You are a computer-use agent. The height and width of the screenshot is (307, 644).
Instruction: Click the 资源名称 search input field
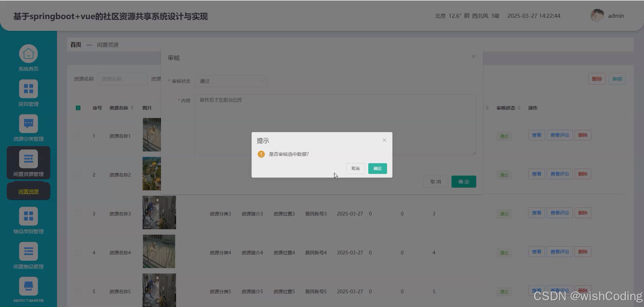point(122,78)
